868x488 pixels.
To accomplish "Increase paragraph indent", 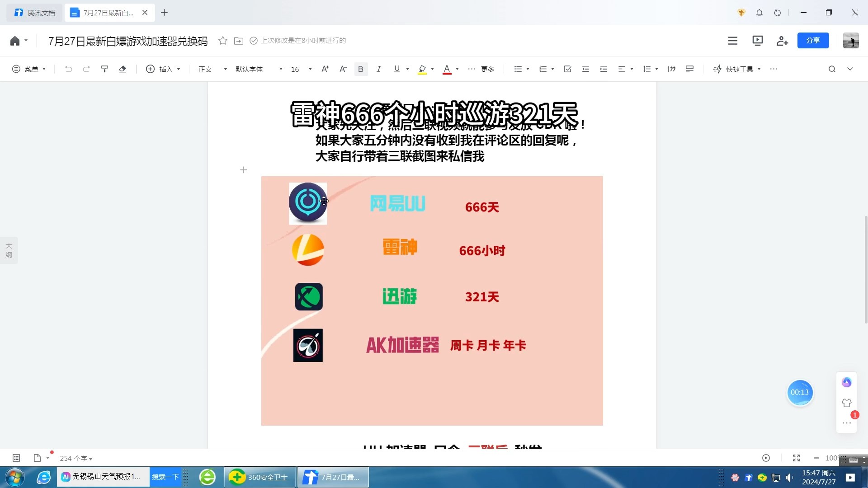I will 604,69.
